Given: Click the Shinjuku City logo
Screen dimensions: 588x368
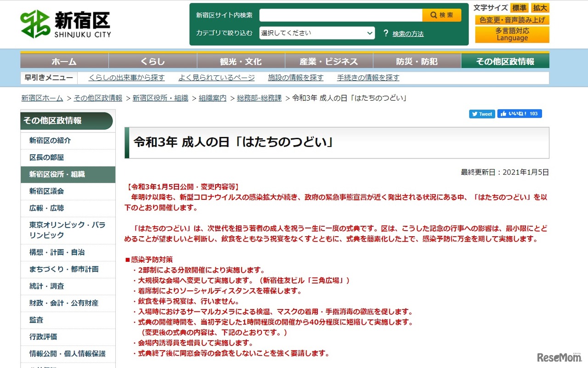Looking at the screenshot, I should click(x=66, y=24).
